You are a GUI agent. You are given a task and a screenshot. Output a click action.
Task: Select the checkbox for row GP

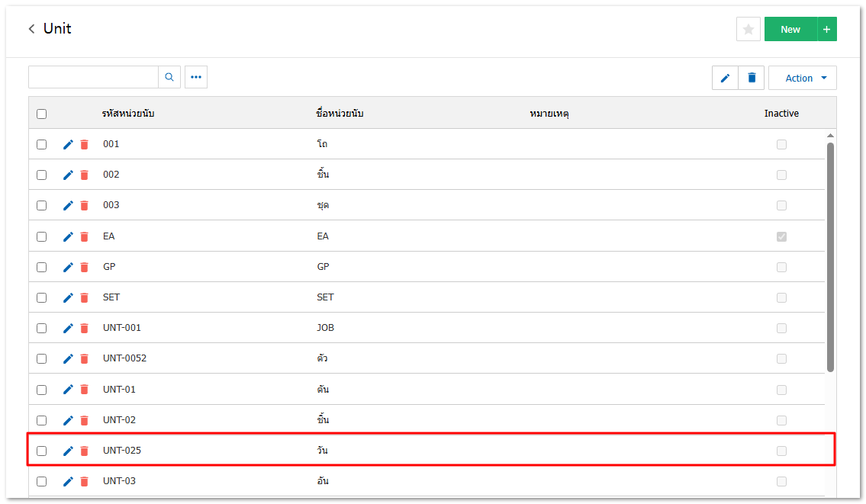point(42,267)
